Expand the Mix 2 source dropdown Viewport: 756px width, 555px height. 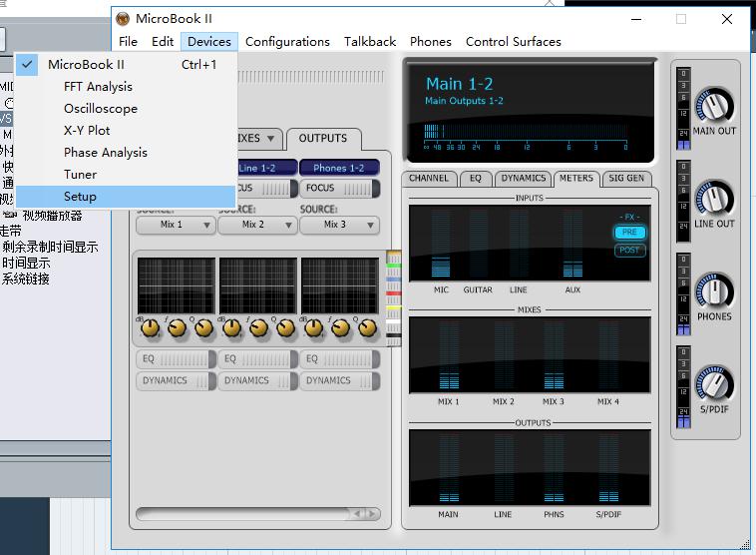(x=258, y=226)
